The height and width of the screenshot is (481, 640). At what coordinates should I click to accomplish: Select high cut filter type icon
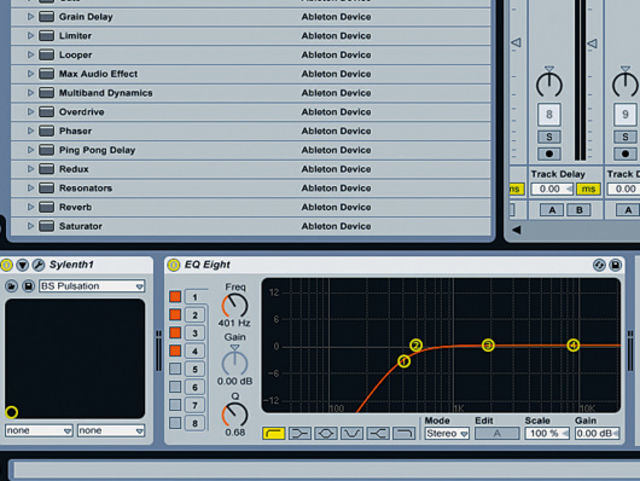tap(404, 433)
